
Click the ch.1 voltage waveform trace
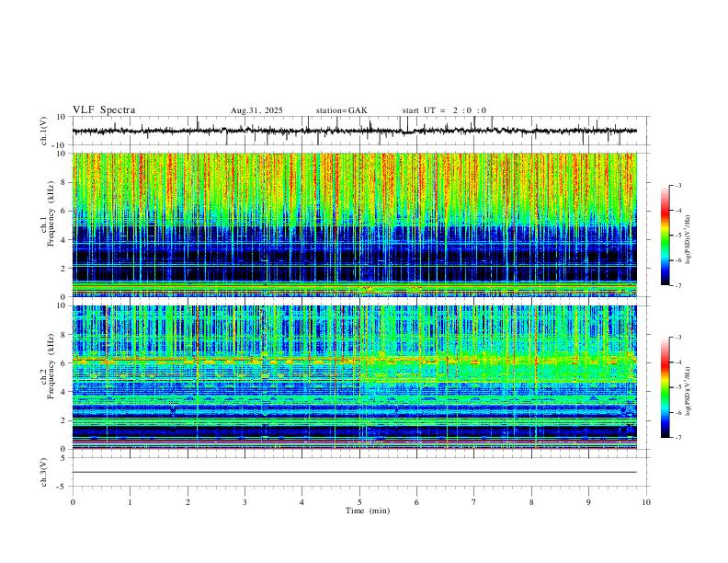click(x=354, y=131)
